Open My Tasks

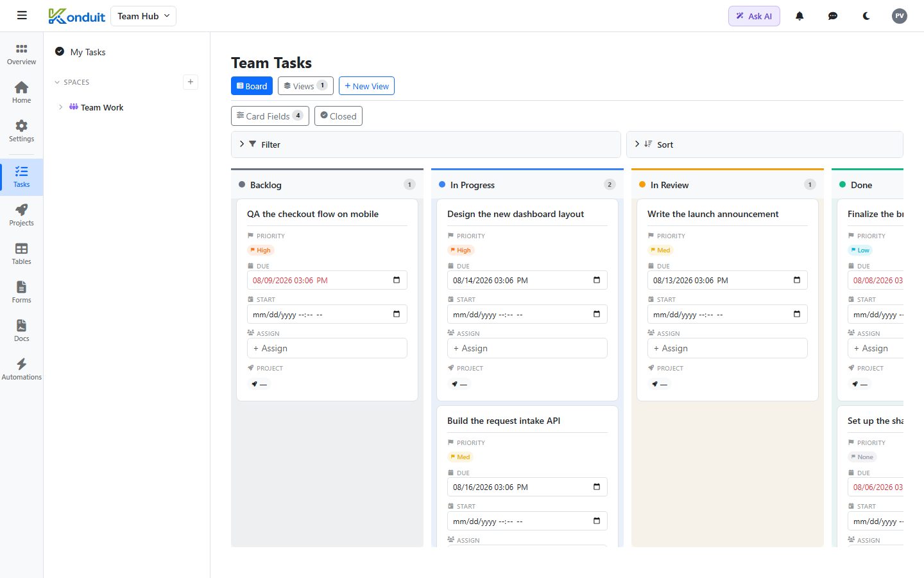pyautogui.click(x=88, y=52)
